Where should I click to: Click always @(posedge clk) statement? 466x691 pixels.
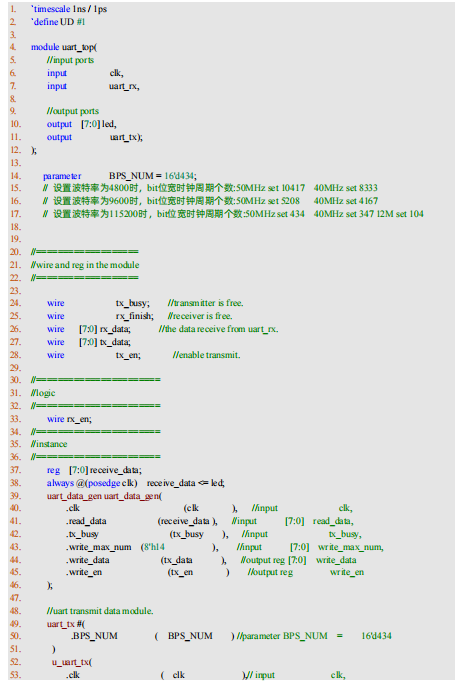[x=92, y=483]
